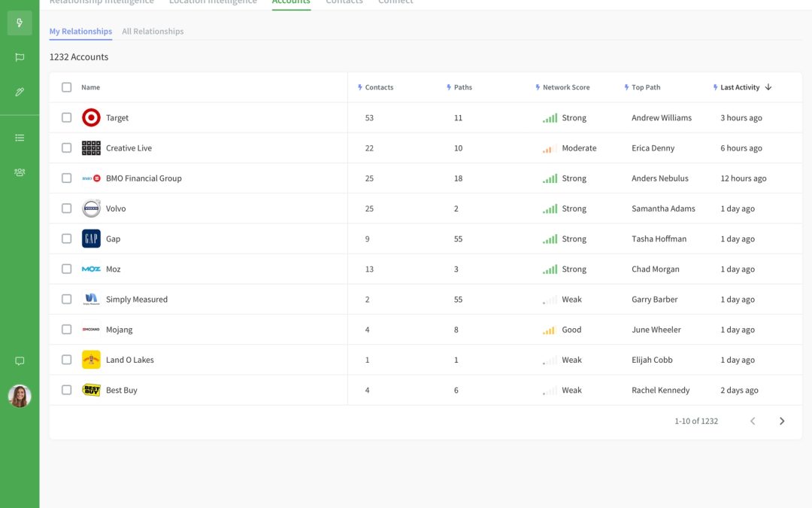Toggle Last Activity sort arrow
The image size is (812, 508).
(x=768, y=87)
